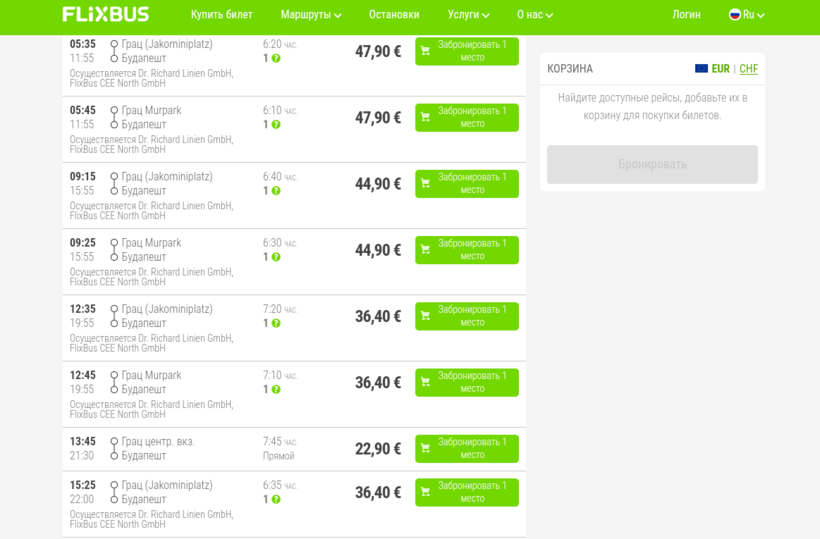This screenshot has height=539, width=820.
Task: Click transfer info icon on 09:25 trip
Action: tap(276, 257)
